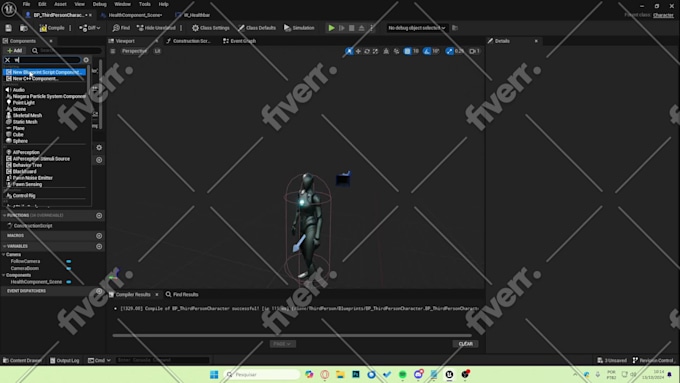
Task: Open the Perspective view dropdown
Action: point(134,51)
